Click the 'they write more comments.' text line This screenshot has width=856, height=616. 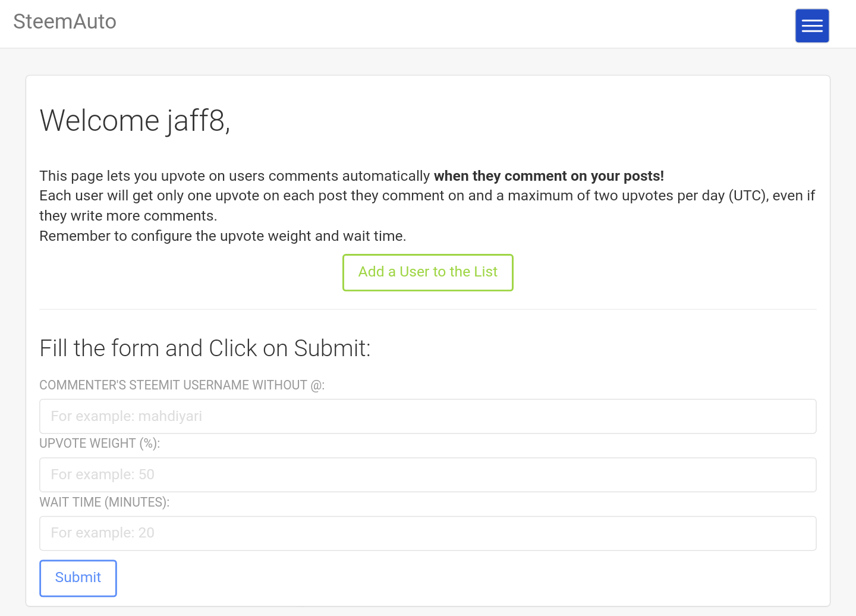128,216
